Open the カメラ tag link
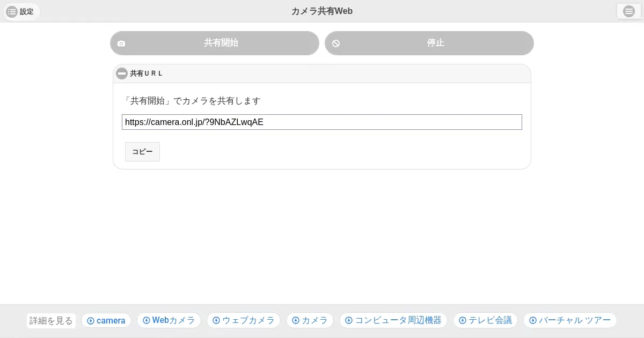Screen dimensions: 644x338 [x=310, y=321]
